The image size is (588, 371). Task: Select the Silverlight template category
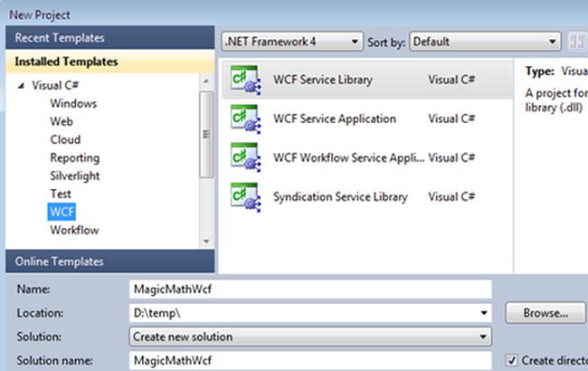point(74,176)
